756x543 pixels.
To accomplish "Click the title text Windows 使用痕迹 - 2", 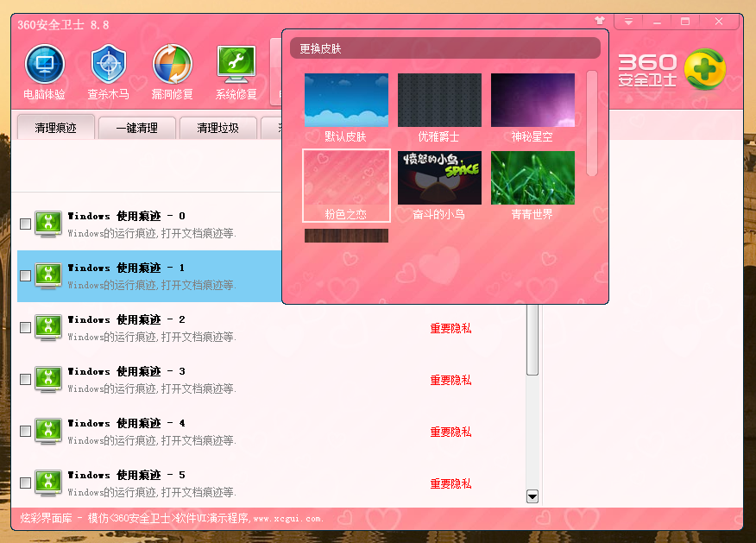I will pos(126,319).
